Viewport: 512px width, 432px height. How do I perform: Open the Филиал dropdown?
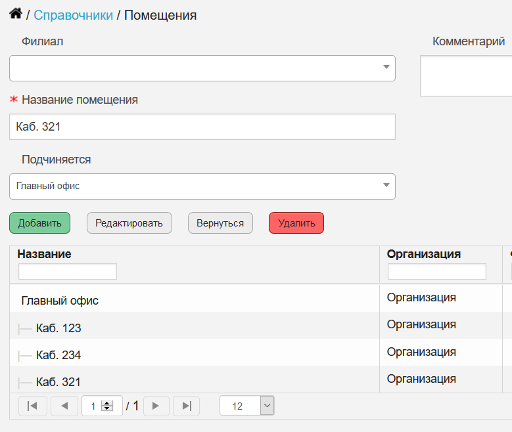[x=202, y=68]
